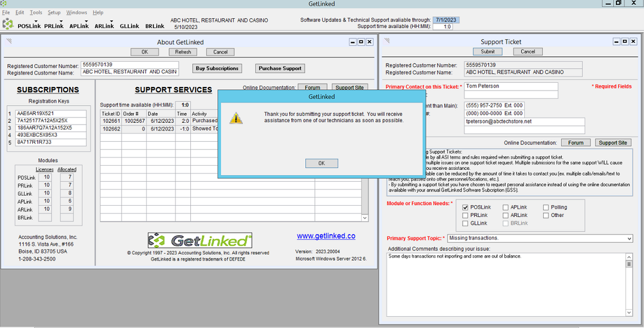Minimize the Support Ticket window

tap(616, 42)
